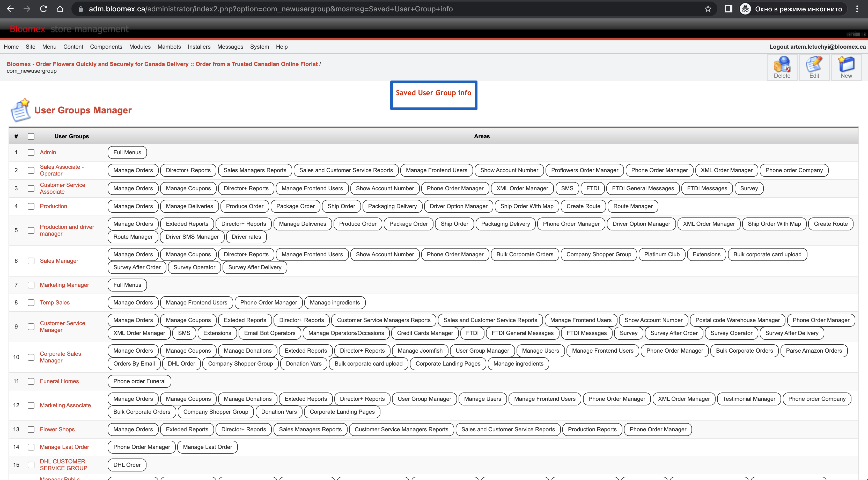This screenshot has width=868, height=480.
Task: Check the Admin group checkbox
Action: pyautogui.click(x=31, y=152)
